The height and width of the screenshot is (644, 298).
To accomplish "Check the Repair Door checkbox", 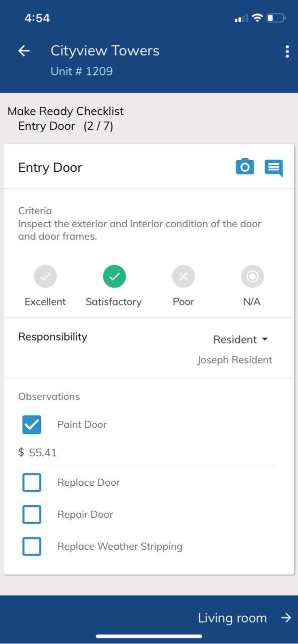I will point(32,515).
